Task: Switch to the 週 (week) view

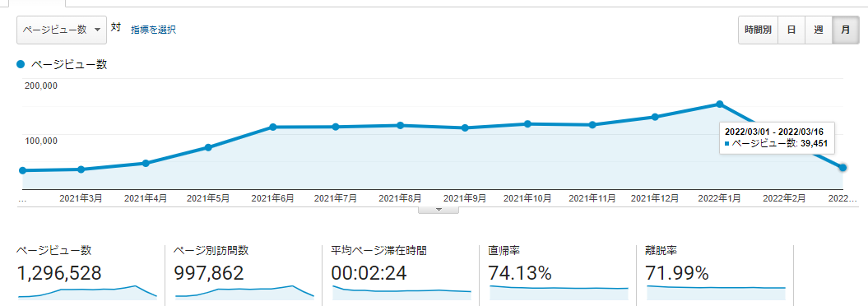Action: click(819, 30)
